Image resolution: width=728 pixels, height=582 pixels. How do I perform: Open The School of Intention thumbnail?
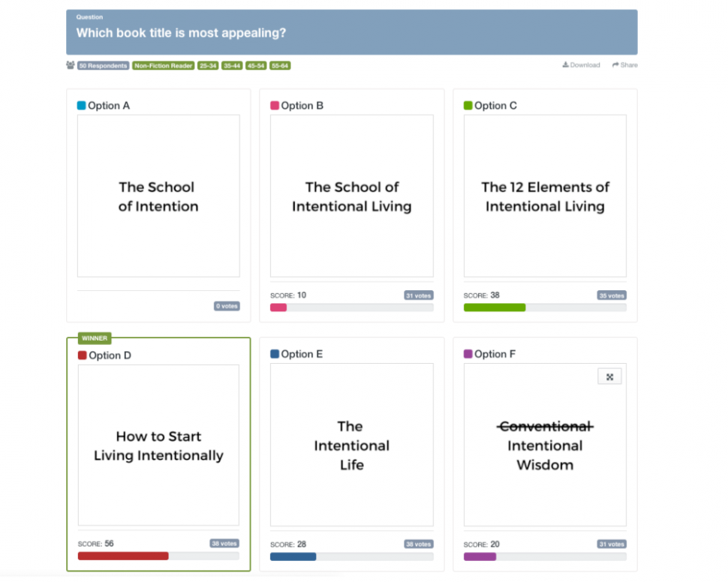pos(158,196)
